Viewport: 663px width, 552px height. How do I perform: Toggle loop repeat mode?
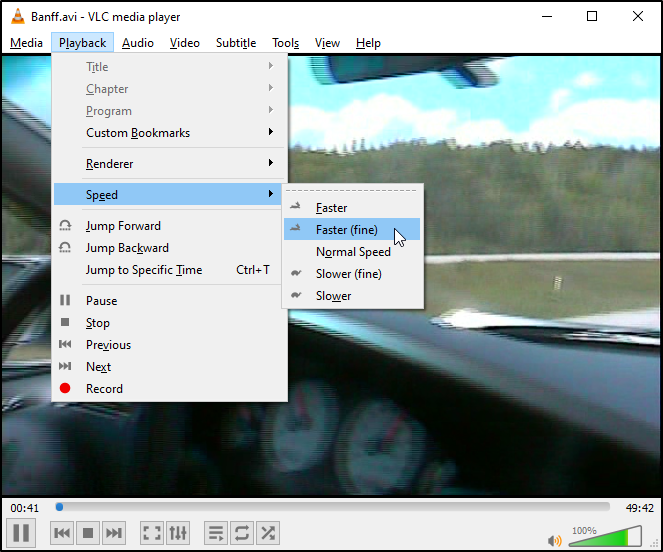(242, 533)
